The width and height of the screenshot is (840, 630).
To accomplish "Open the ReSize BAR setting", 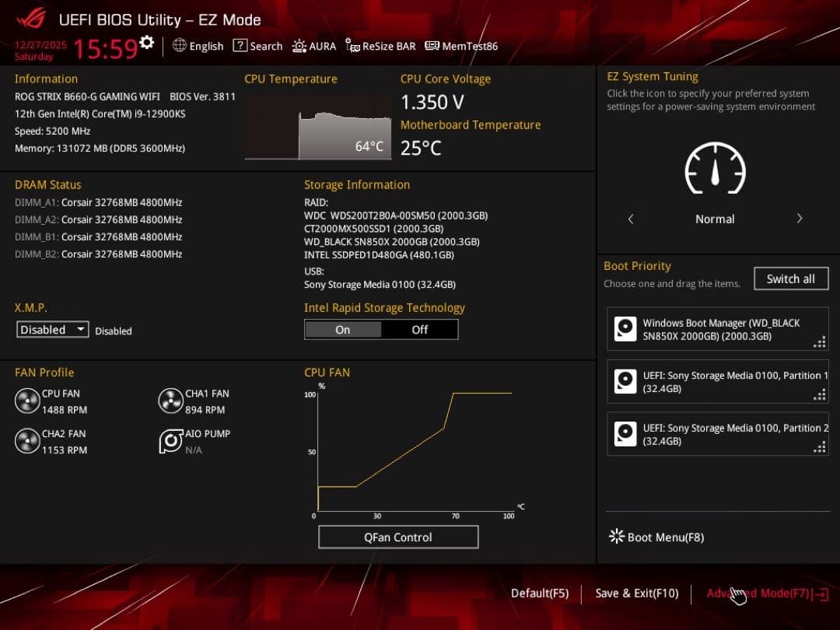I will coord(380,46).
